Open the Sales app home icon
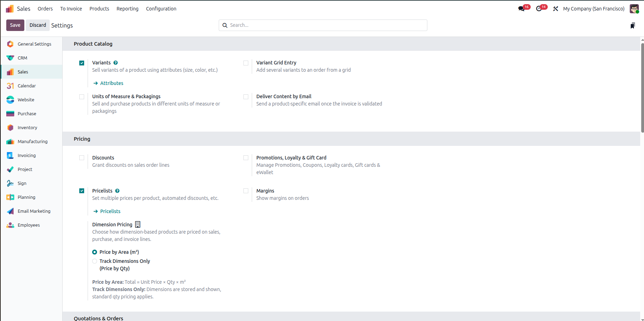Screen dimensions: 644x321 (10, 9)
